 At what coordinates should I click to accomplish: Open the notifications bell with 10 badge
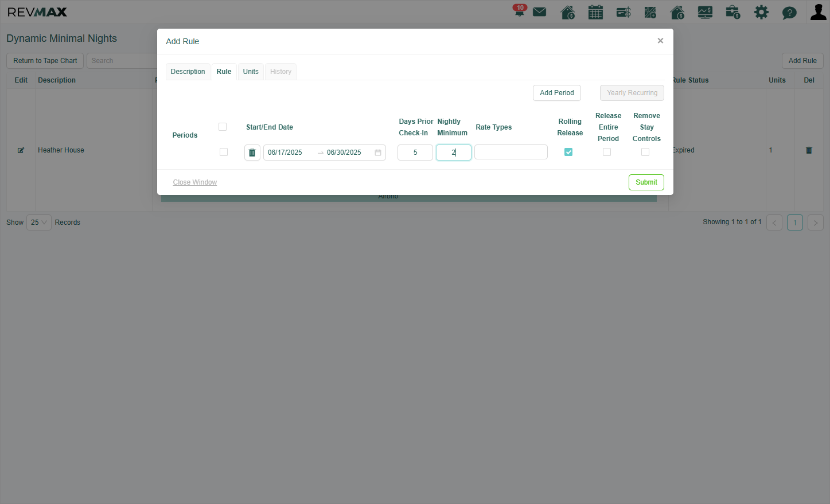tap(520, 11)
